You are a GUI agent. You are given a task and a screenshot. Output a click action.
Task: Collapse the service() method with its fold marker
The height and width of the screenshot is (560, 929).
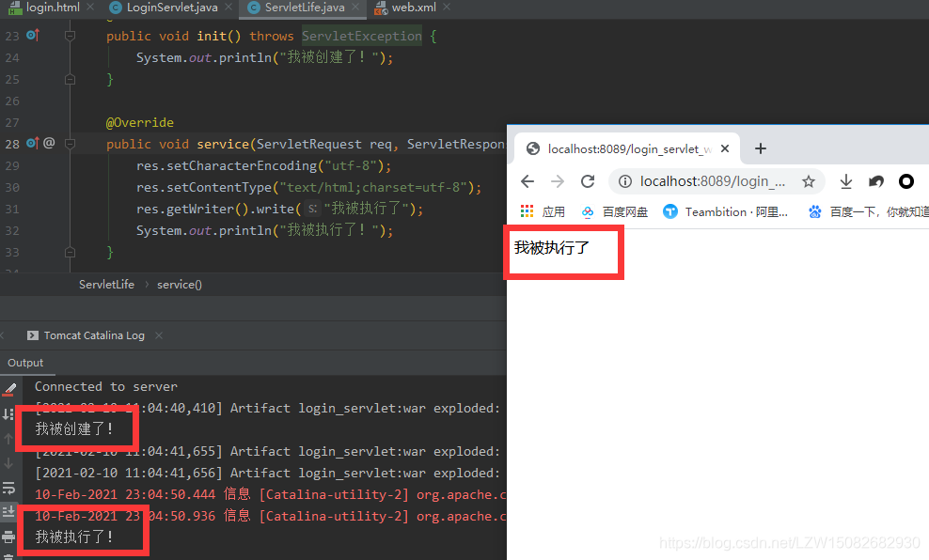tap(70, 144)
